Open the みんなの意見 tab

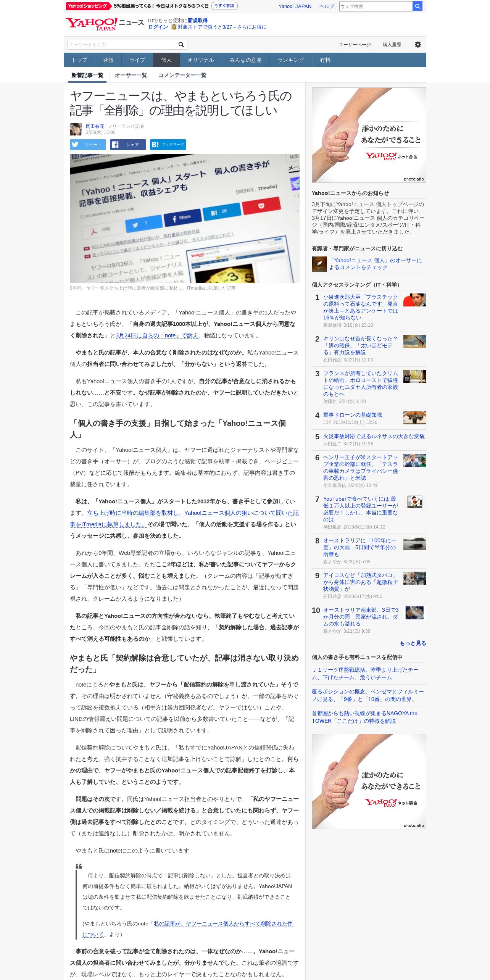245,60
